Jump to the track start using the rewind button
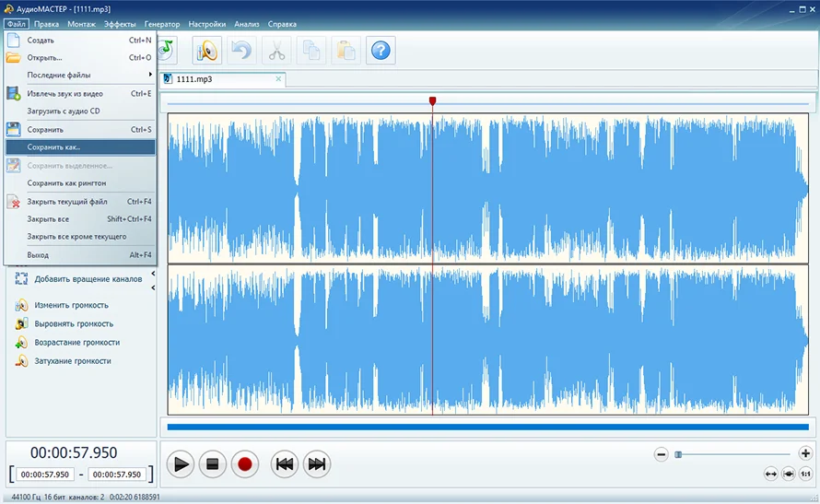 click(x=285, y=464)
